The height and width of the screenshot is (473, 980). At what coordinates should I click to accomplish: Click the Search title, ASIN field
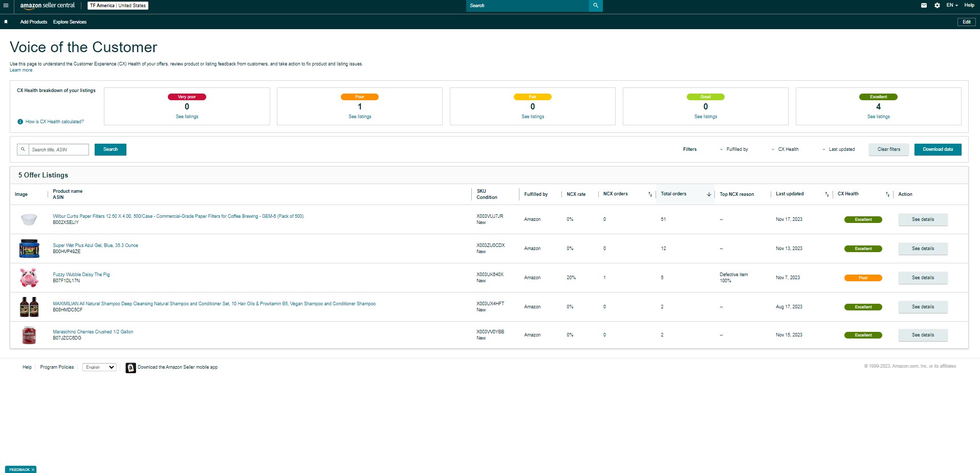coord(58,149)
